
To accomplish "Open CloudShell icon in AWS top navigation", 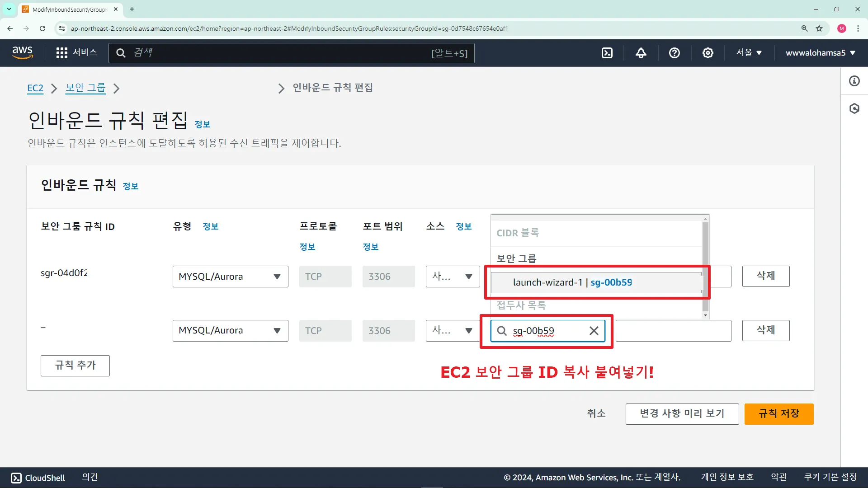I will [607, 53].
